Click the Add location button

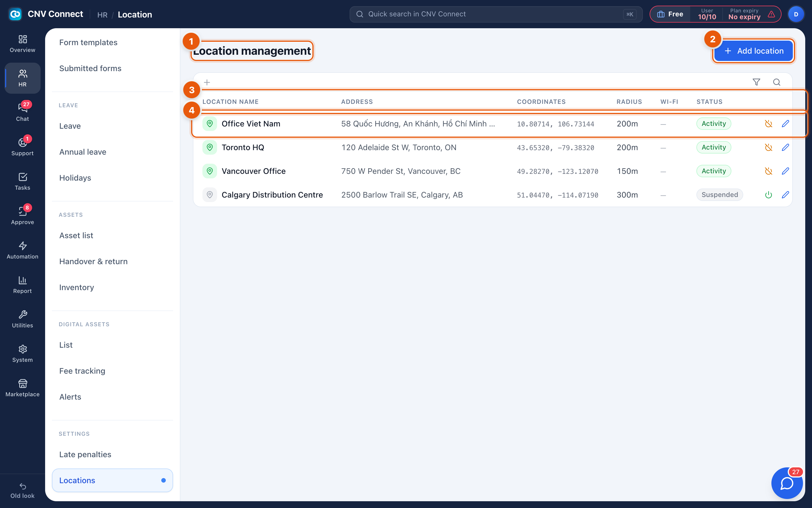coord(753,51)
